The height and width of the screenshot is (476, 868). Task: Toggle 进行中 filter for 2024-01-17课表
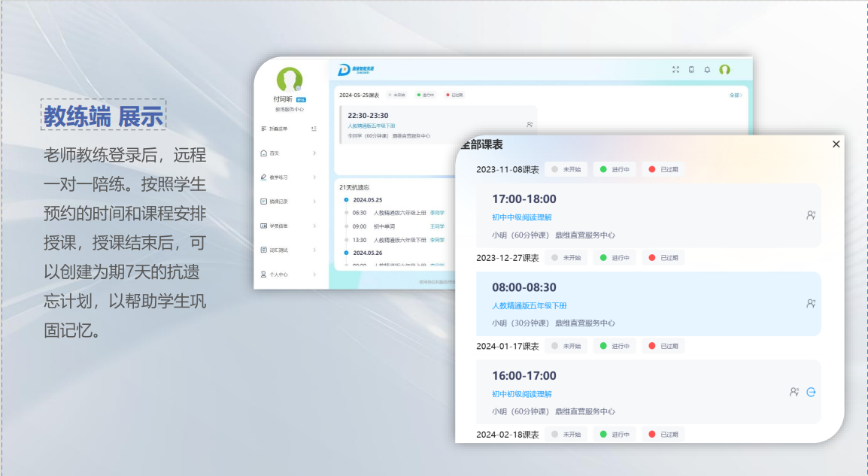pos(615,347)
